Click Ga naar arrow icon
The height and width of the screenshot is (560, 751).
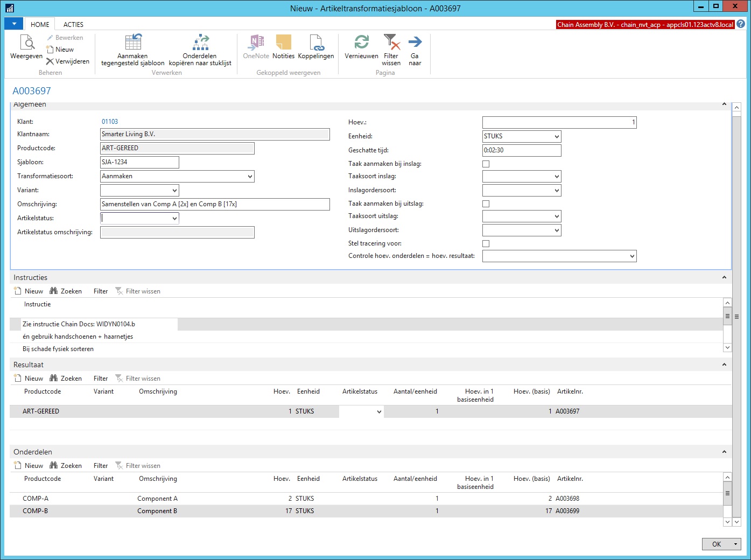pos(415,42)
